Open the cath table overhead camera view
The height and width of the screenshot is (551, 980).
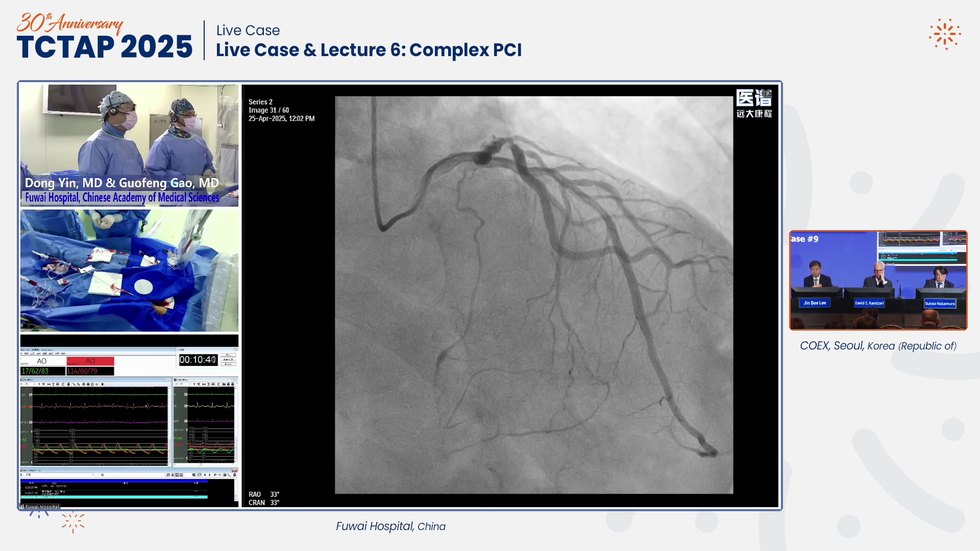[x=129, y=270]
